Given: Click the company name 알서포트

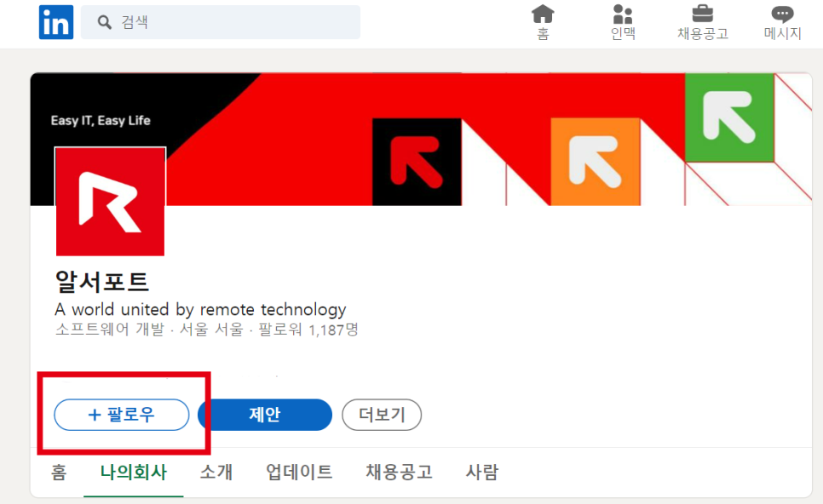Looking at the screenshot, I should click(x=102, y=282).
